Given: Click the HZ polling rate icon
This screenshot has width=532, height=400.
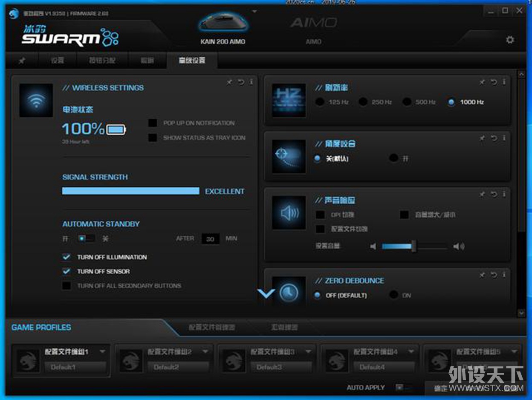Looking at the screenshot, I should pos(289,101).
